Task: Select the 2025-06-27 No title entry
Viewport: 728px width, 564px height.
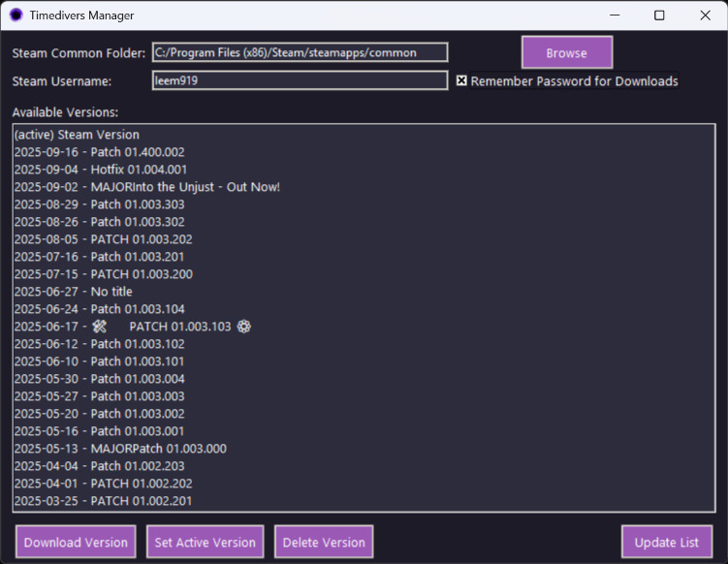Action: (364, 292)
